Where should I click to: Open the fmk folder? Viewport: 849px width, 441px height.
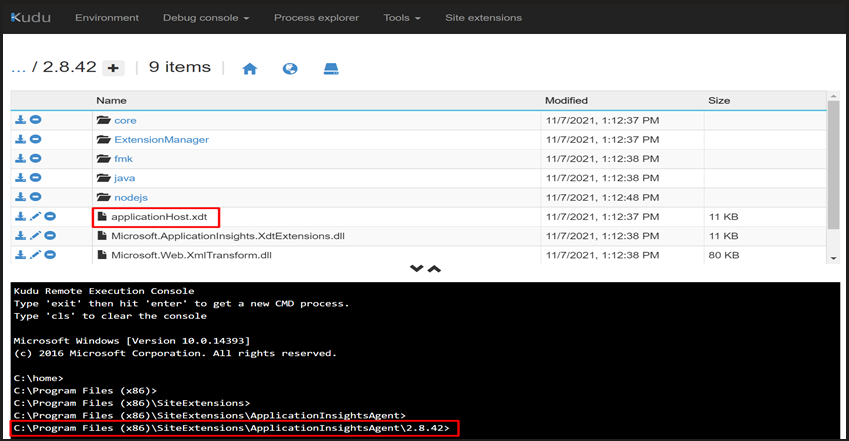click(123, 159)
